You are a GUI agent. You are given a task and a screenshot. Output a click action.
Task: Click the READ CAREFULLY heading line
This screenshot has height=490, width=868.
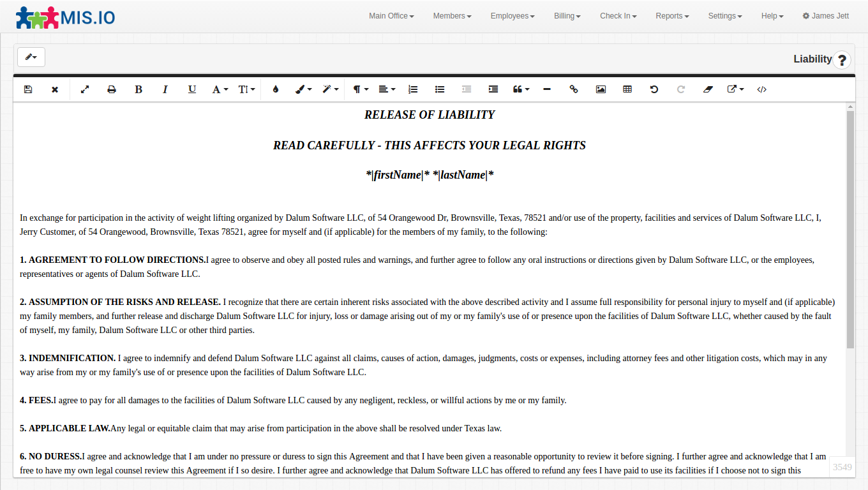(430, 145)
